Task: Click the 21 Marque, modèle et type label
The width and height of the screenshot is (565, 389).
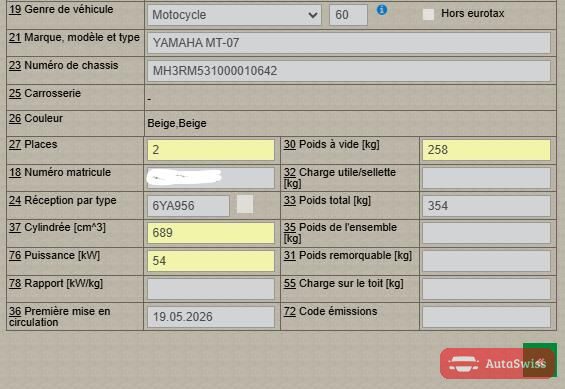Action: click(x=74, y=37)
